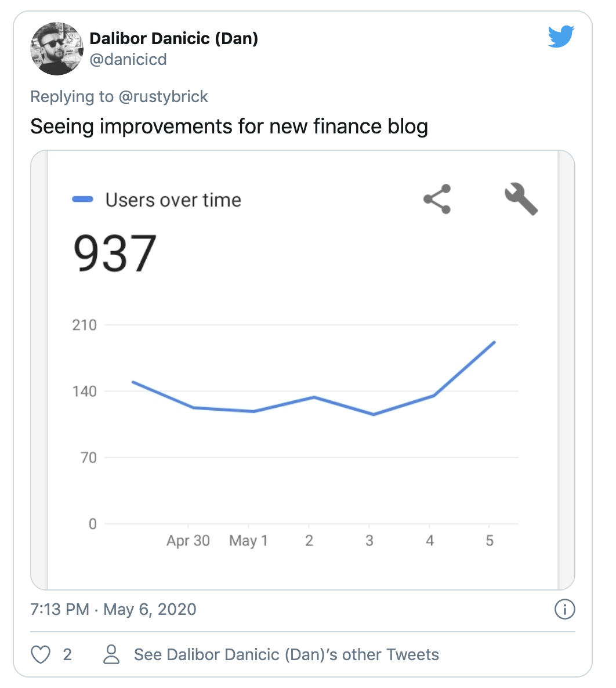
Task: Click the 210 y-axis label
Action: point(84,325)
